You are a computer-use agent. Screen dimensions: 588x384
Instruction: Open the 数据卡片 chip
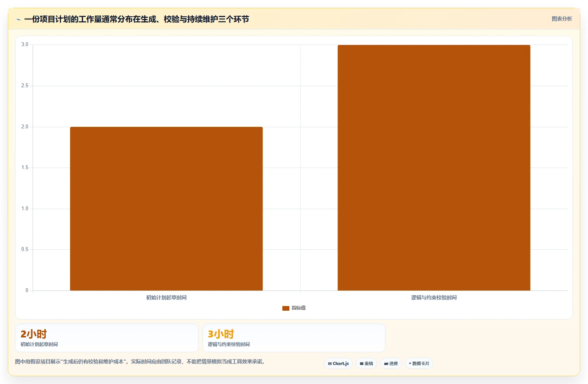point(419,363)
